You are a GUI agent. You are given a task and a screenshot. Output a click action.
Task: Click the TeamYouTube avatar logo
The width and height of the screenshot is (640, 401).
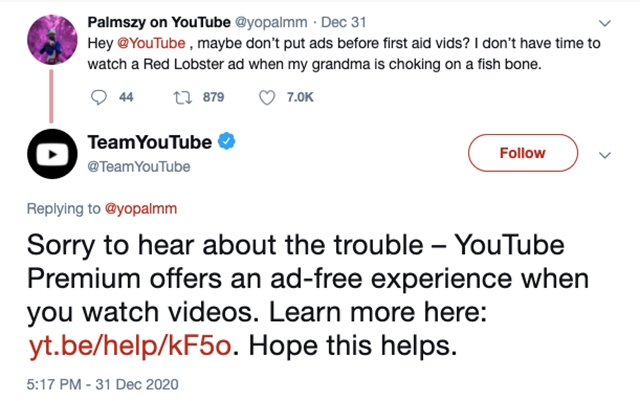[x=50, y=154]
